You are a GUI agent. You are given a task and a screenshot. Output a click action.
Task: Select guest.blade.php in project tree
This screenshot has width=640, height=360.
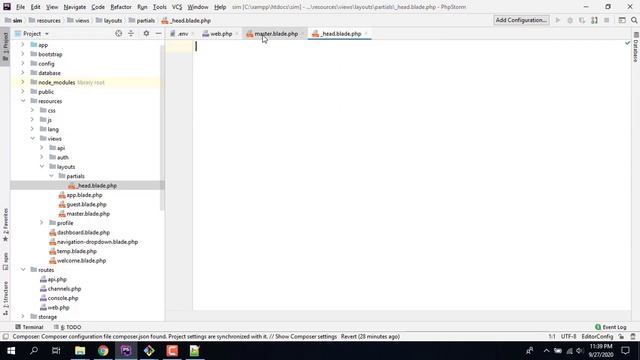(86, 204)
